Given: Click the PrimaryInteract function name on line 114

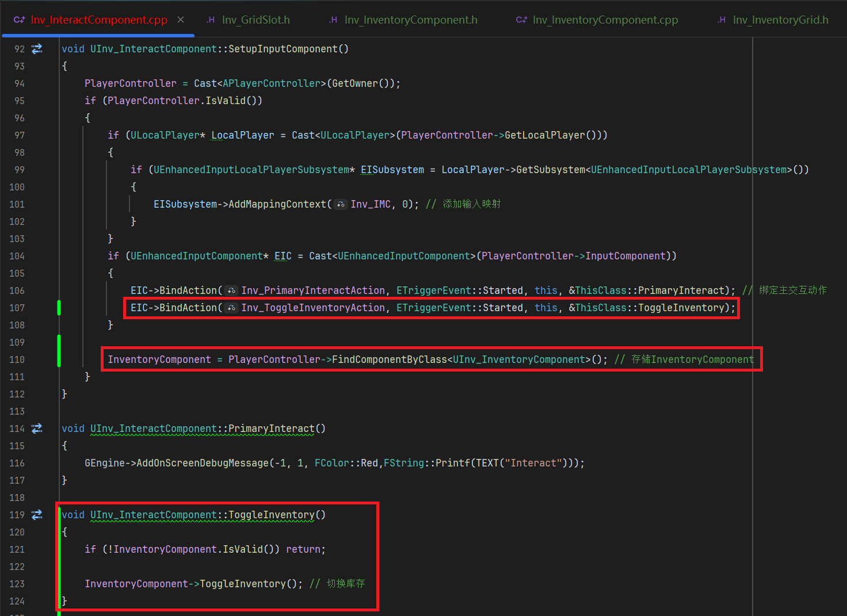Looking at the screenshot, I should tap(272, 428).
